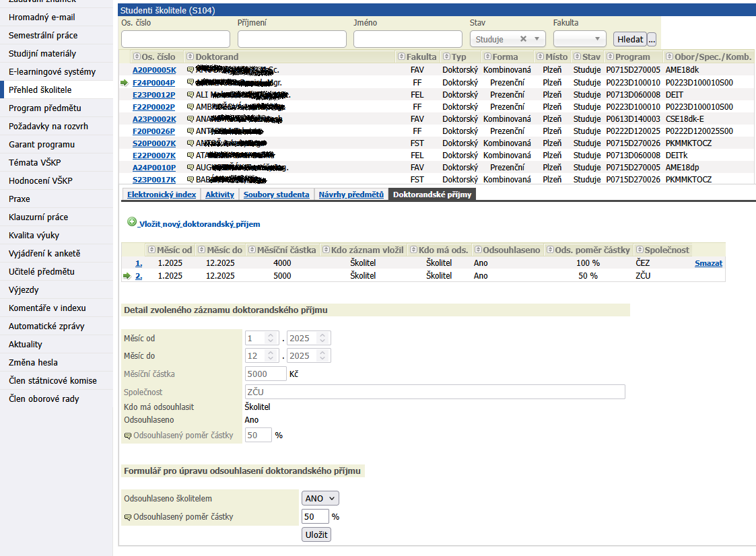Click sort icon on Program column header
The width and height of the screenshot is (756, 556).
(x=610, y=57)
